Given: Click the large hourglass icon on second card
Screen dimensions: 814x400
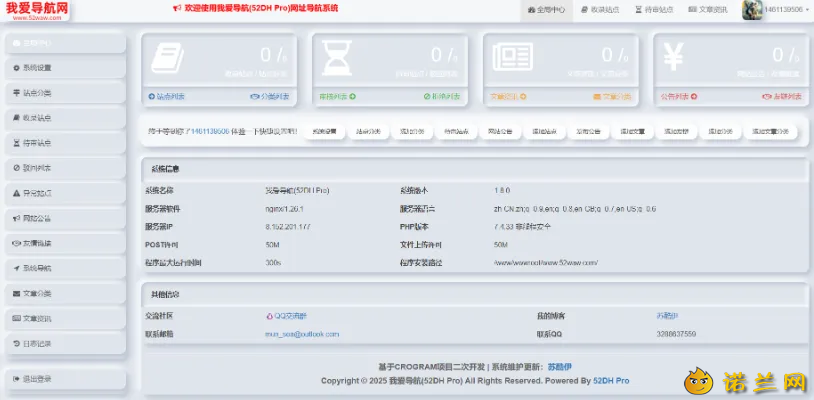Looking at the screenshot, I should coord(337,57).
